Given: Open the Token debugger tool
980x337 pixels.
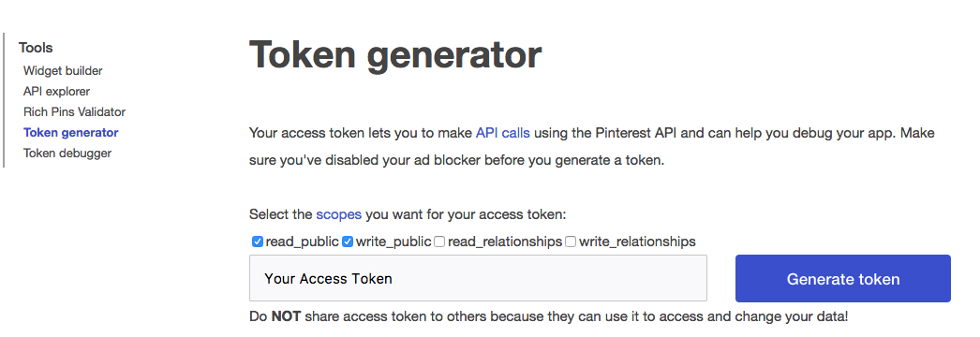Looking at the screenshot, I should click(67, 154).
